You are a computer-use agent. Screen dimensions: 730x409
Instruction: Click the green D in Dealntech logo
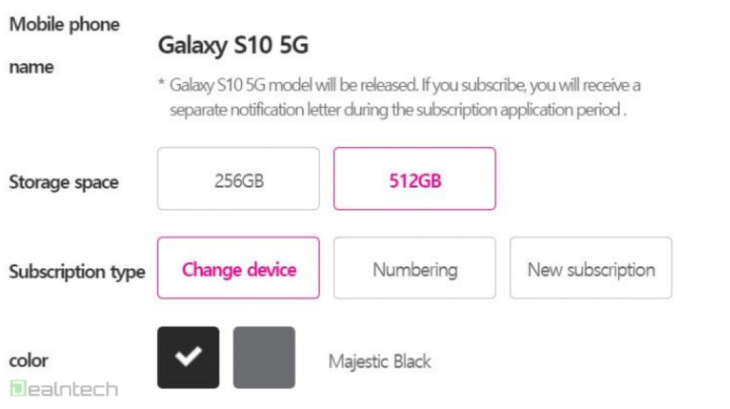(17, 388)
